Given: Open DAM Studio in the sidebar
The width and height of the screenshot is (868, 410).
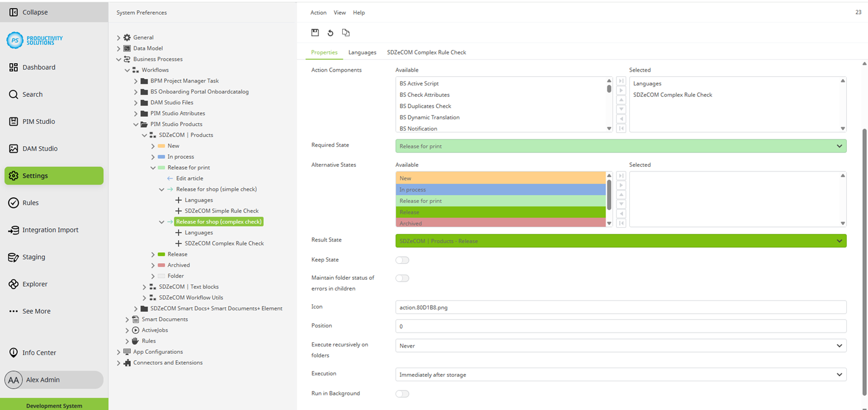Looking at the screenshot, I should click(x=40, y=149).
